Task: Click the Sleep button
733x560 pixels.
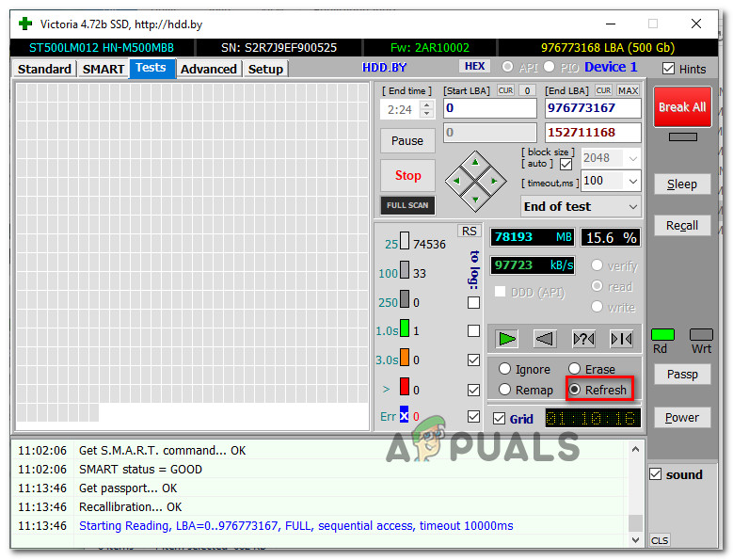Action: (682, 184)
